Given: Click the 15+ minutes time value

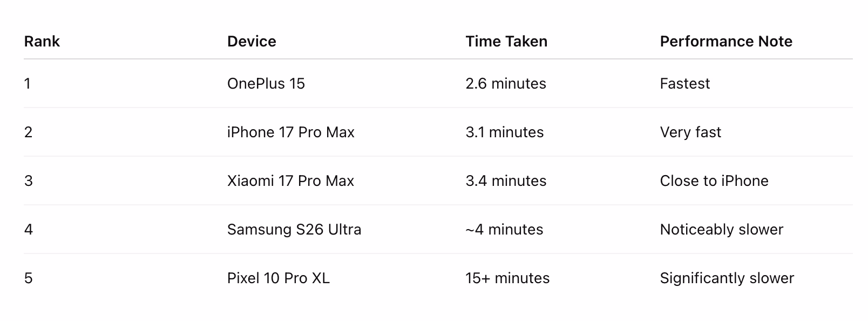Looking at the screenshot, I should (507, 278).
